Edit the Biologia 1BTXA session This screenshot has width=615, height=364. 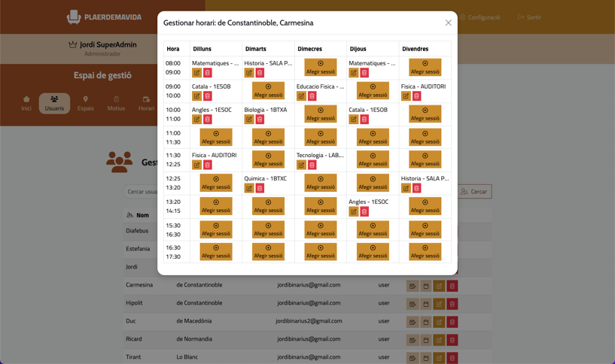click(x=249, y=120)
